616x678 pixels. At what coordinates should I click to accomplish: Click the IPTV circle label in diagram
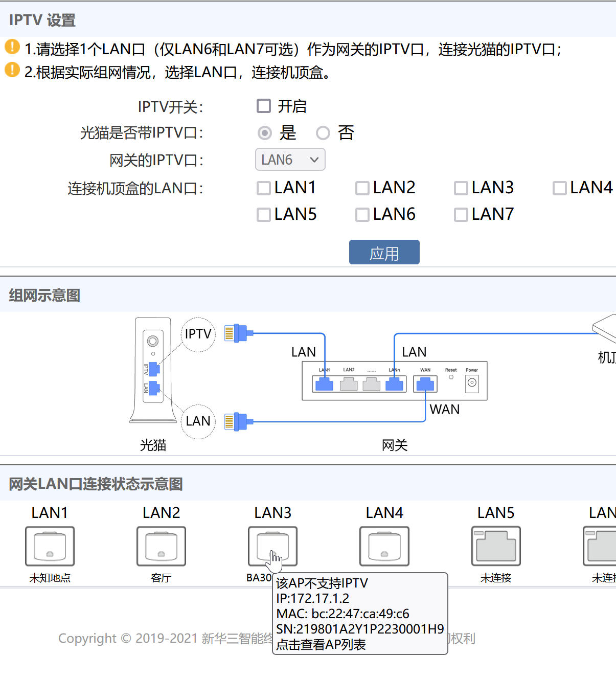click(x=198, y=334)
